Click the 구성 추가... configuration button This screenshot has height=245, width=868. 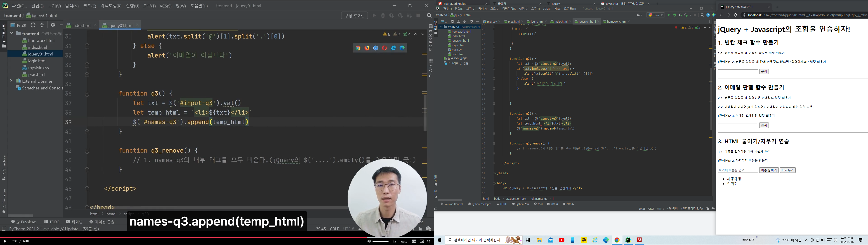click(354, 16)
